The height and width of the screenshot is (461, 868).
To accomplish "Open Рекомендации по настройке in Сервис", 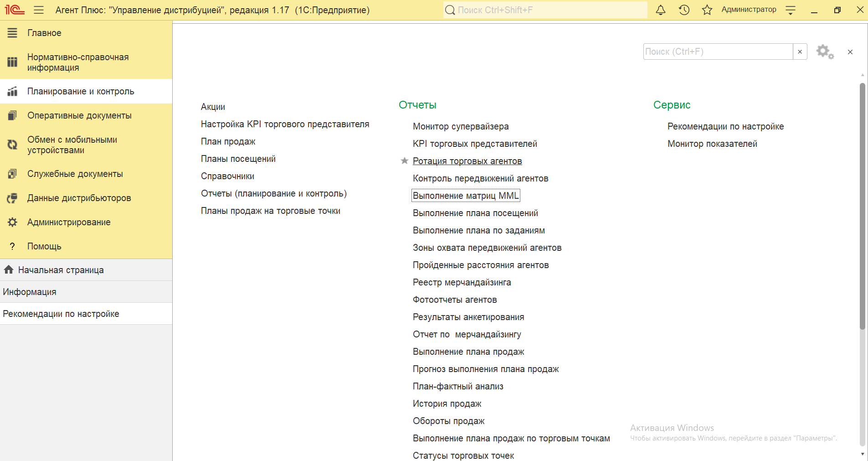I will 725,126.
